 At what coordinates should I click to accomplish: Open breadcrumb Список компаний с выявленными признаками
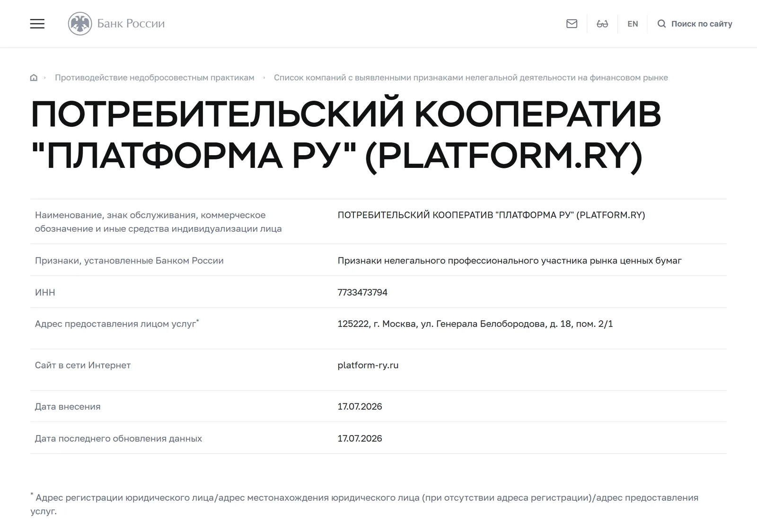(471, 78)
